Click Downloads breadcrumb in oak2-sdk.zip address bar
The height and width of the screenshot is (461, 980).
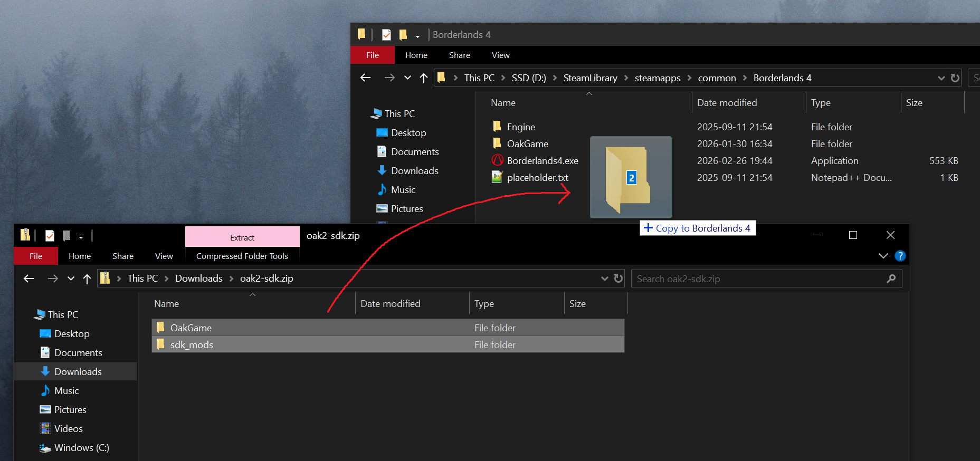coord(199,278)
